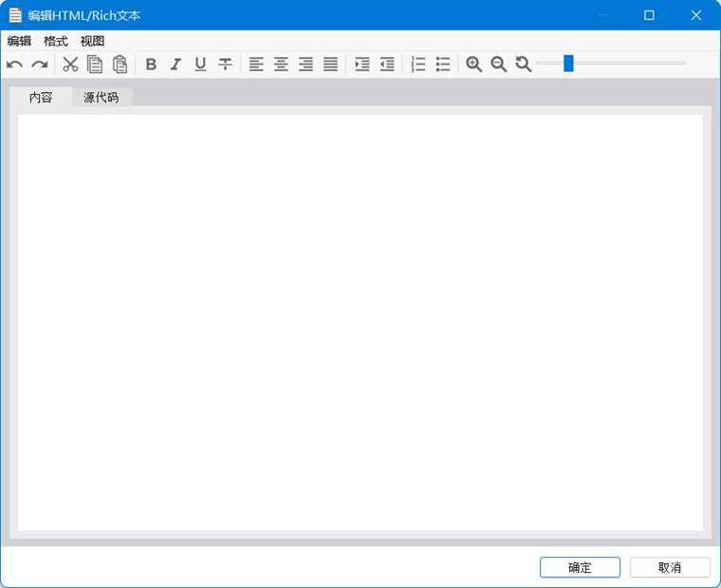Zoom in with the magnifier plus icon

click(x=474, y=64)
